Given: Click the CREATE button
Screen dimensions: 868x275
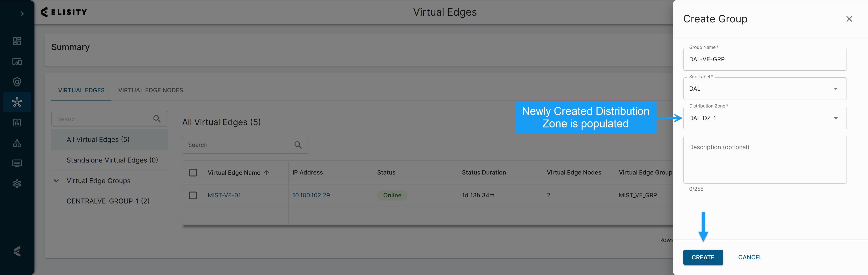Looking at the screenshot, I should (x=703, y=257).
